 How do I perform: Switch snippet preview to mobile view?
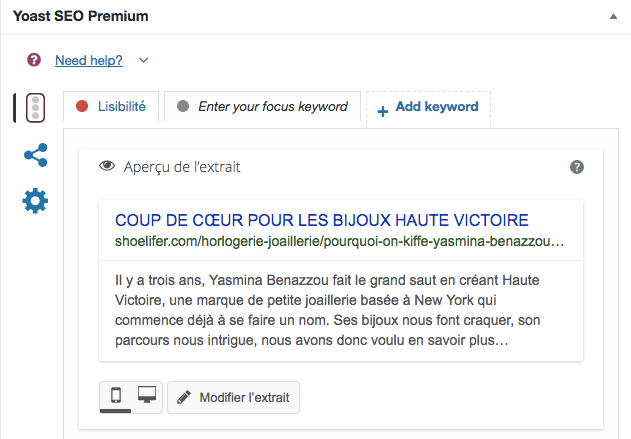pyautogui.click(x=116, y=396)
